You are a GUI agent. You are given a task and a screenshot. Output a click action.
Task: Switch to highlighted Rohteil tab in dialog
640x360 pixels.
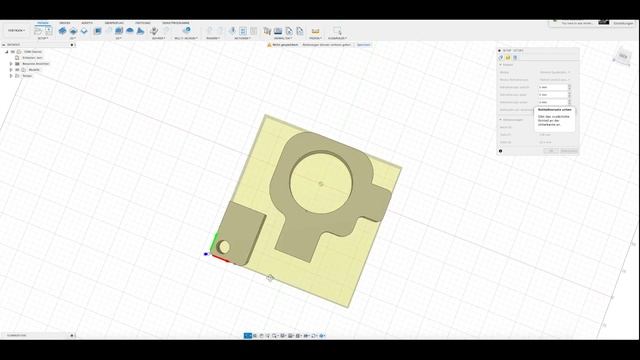[x=508, y=58]
